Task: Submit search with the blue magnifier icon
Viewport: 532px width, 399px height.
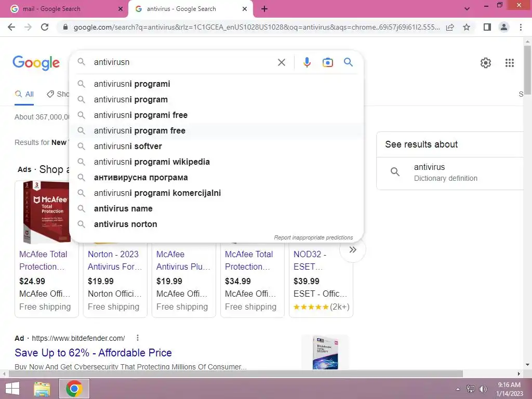Action: [x=348, y=62]
